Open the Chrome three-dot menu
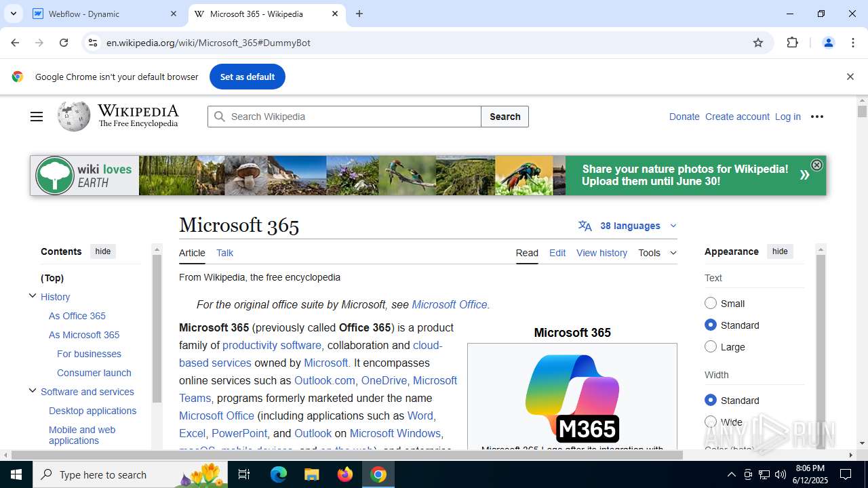The image size is (868, 488). pyautogui.click(x=853, y=43)
